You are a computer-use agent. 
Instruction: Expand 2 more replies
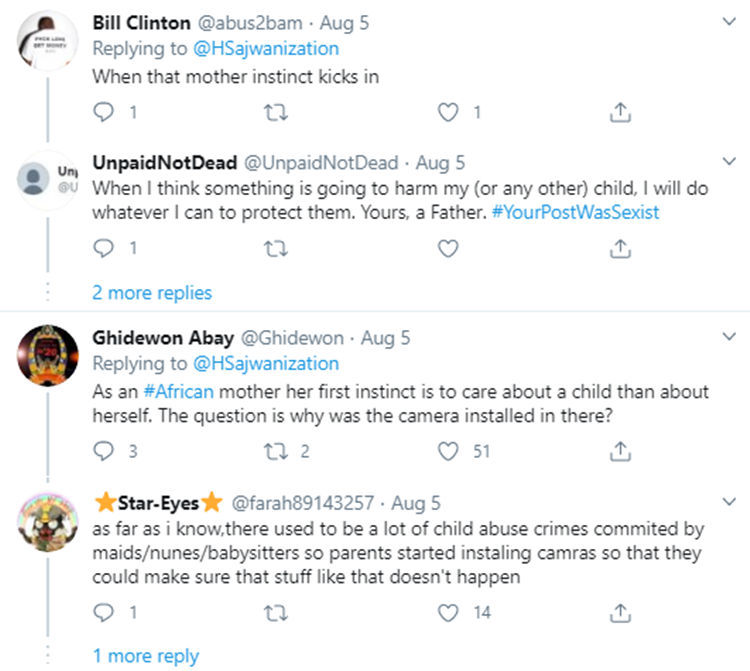click(152, 293)
